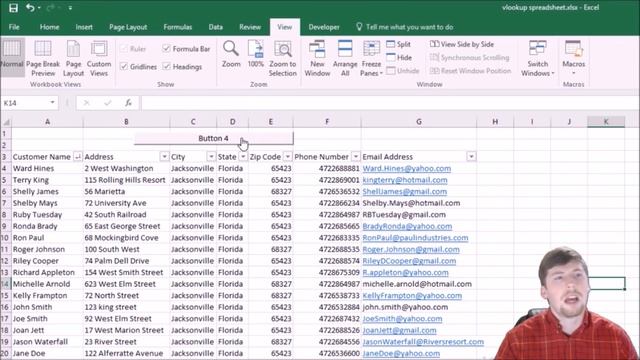Open Customer Name filter dropdown
640x360 pixels.
click(x=78, y=157)
